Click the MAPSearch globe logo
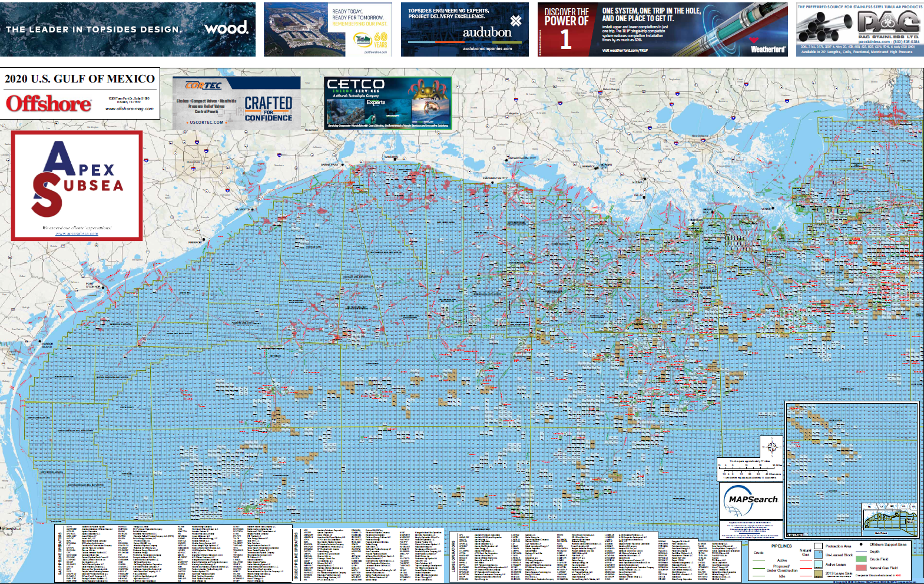The width and height of the screenshot is (924, 584). (x=752, y=500)
